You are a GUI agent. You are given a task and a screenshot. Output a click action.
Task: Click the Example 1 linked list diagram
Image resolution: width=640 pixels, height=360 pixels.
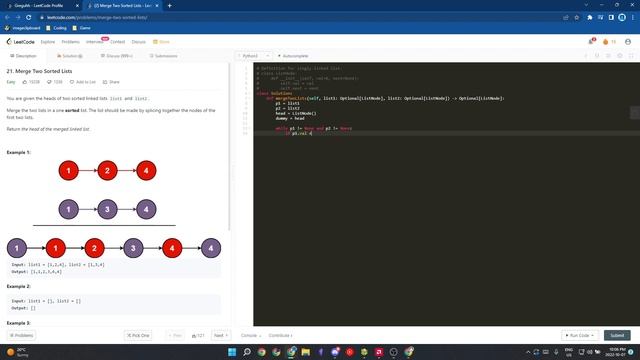pyautogui.click(x=114, y=209)
